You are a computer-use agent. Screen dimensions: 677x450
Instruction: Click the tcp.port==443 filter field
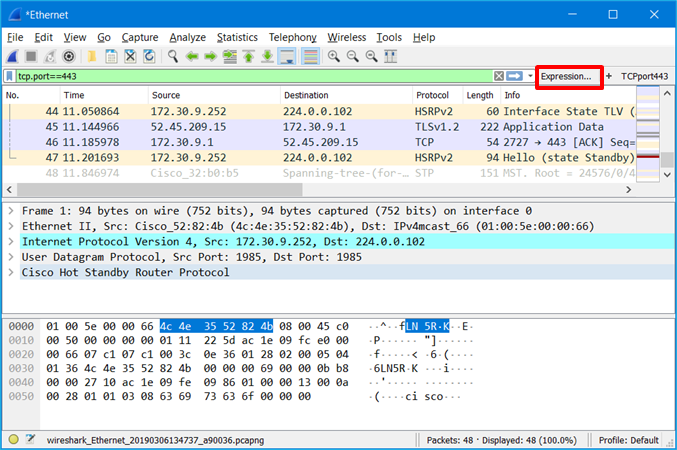click(x=255, y=76)
